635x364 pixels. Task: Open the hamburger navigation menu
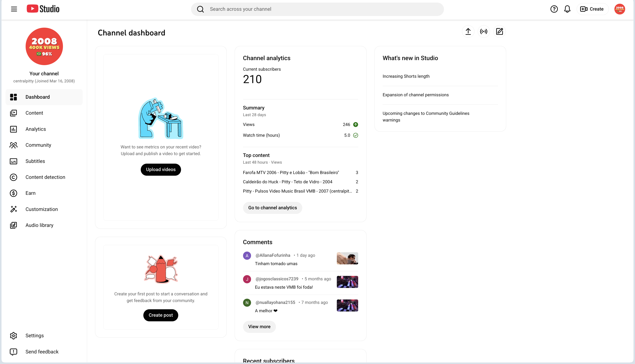click(x=14, y=9)
